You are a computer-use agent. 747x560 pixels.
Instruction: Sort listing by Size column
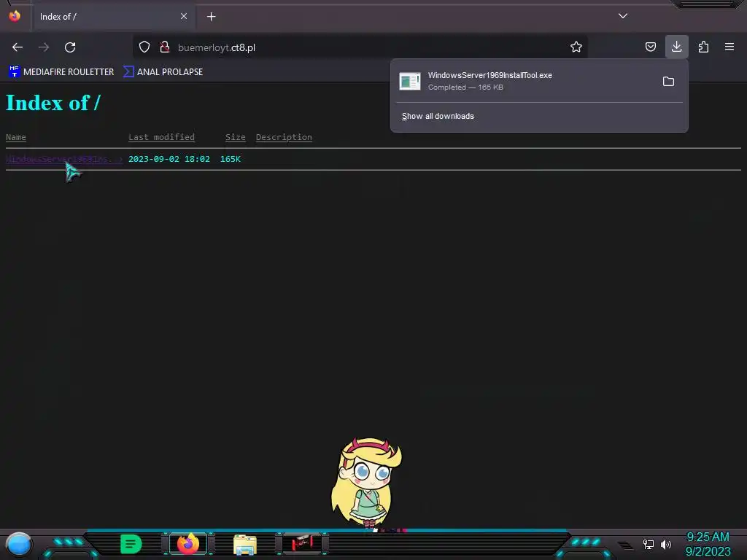pos(236,137)
